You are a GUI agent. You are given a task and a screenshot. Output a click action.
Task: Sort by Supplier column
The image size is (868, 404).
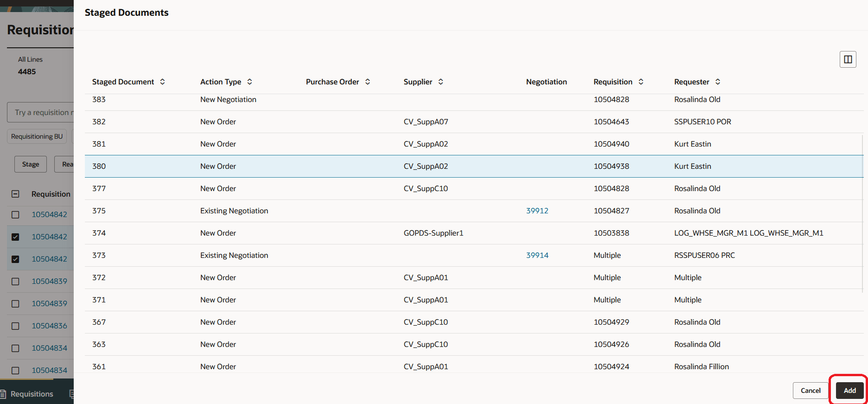pyautogui.click(x=440, y=82)
